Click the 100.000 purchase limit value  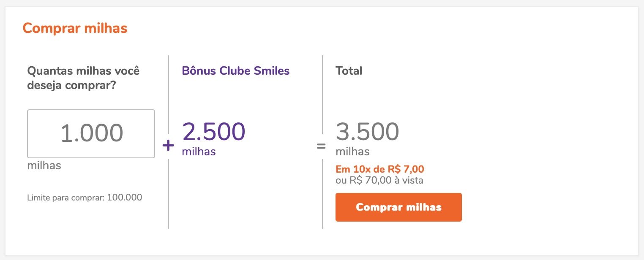tap(125, 197)
